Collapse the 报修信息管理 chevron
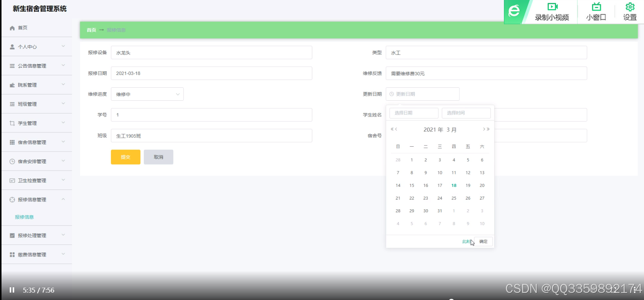 point(63,199)
